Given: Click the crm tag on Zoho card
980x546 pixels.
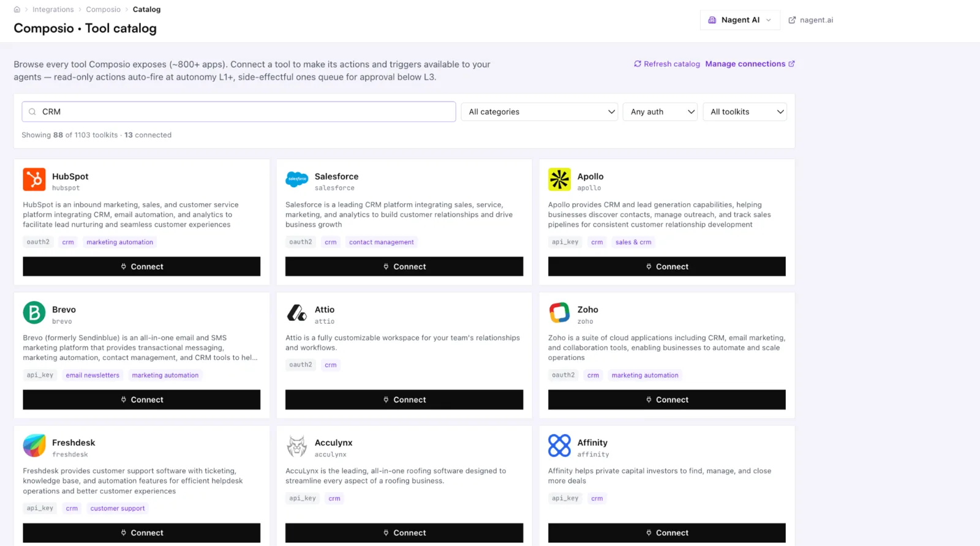Looking at the screenshot, I should click(x=593, y=375).
